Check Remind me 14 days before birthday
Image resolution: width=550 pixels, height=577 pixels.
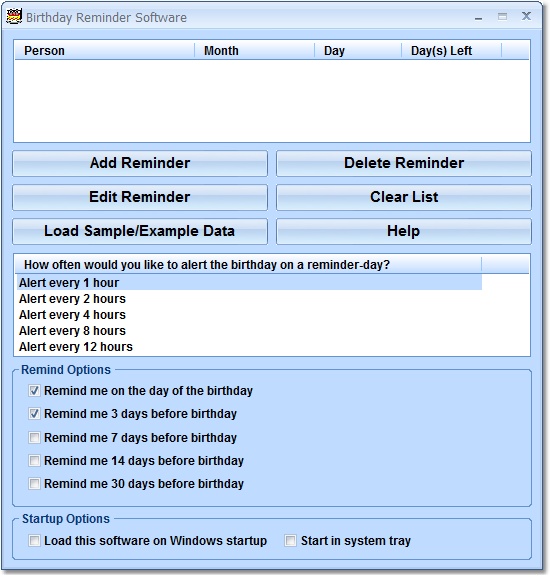point(34,460)
